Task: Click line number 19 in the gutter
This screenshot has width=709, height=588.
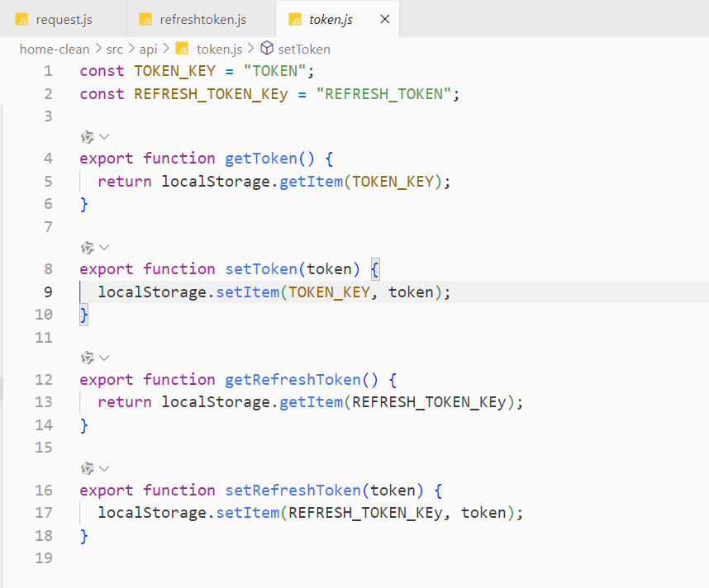Action: pyautogui.click(x=44, y=557)
